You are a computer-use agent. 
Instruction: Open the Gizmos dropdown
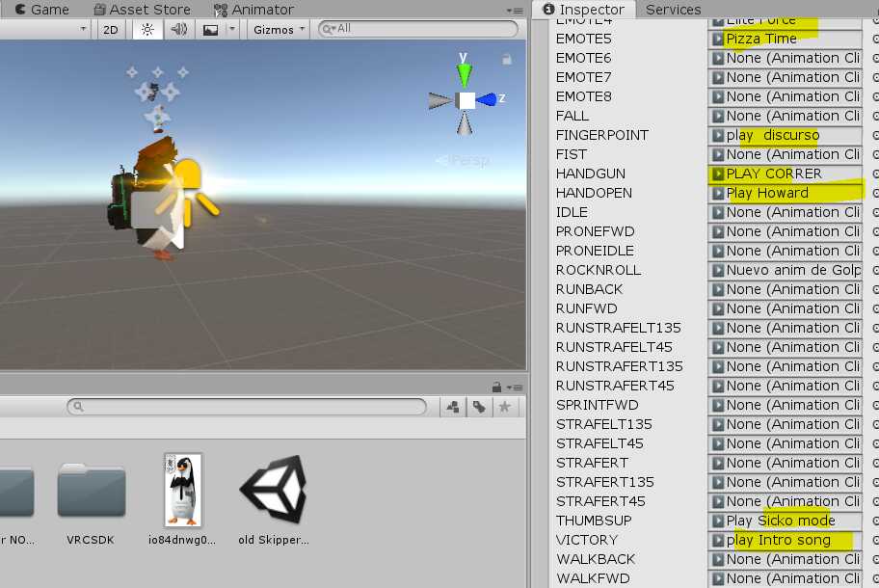pos(277,30)
